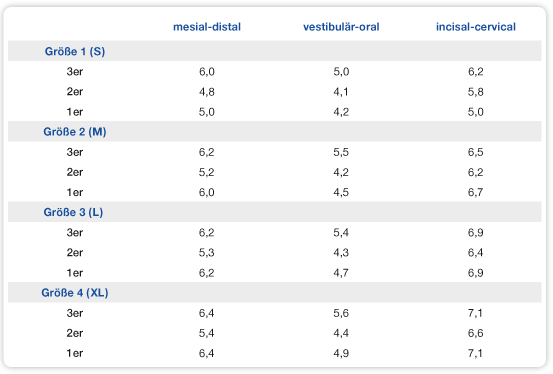The height and width of the screenshot is (374, 553).
Task: Select the Größe 3 (L) section row
Action: 274,212
